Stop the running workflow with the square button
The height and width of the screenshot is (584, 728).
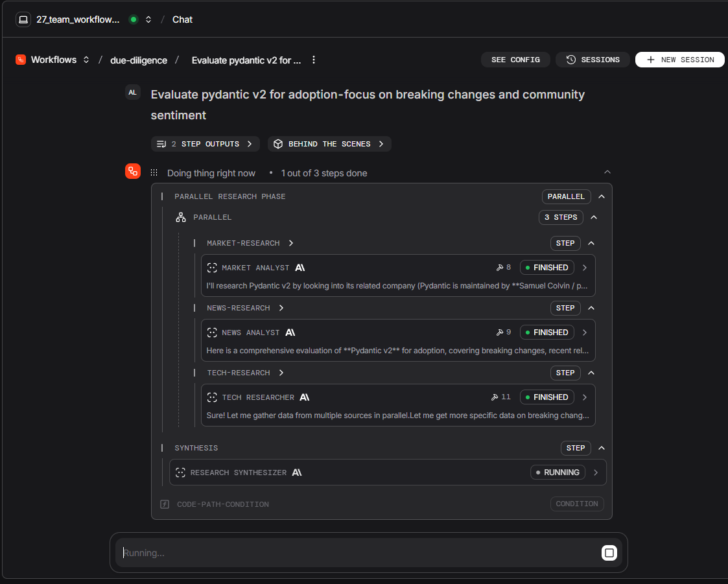(609, 553)
